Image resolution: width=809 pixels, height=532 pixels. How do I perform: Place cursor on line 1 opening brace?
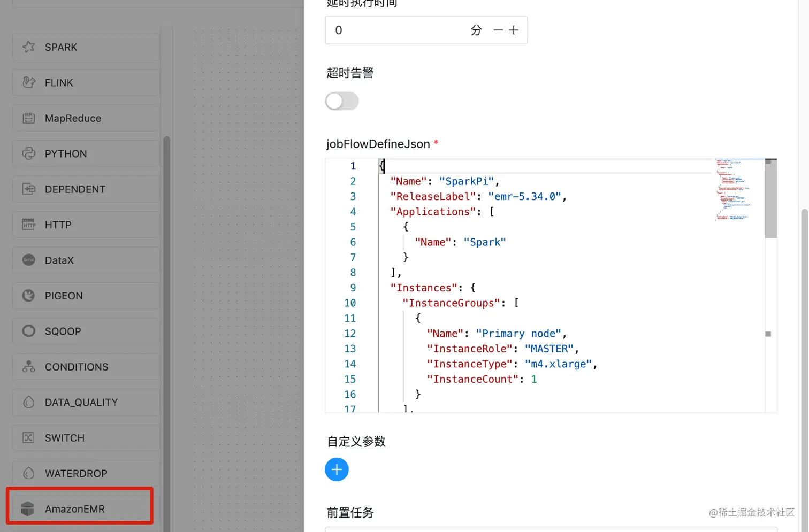381,166
